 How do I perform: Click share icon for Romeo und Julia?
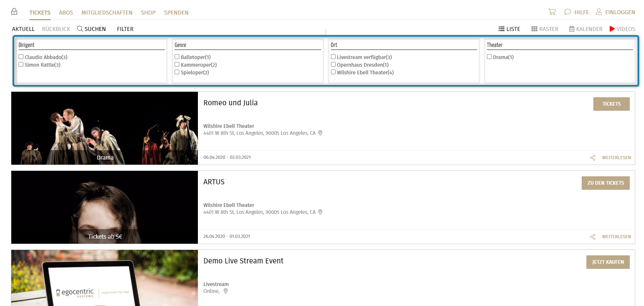(593, 158)
